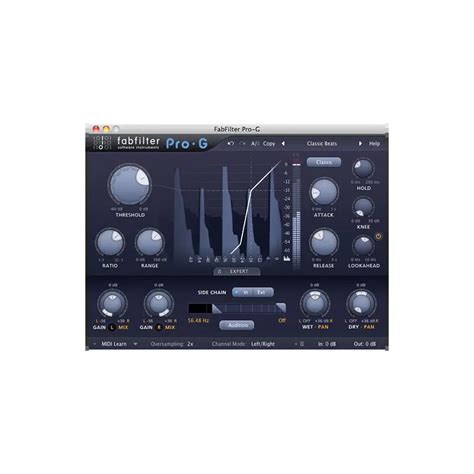
Task: Open MIDI Learn dropdown arrow
Action: (135, 344)
